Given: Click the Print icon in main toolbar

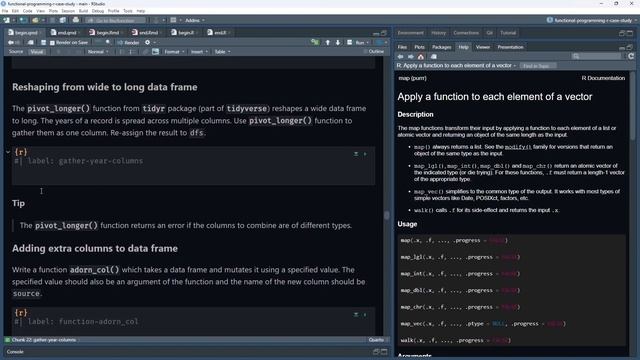Looking at the screenshot, I should point(76,20).
